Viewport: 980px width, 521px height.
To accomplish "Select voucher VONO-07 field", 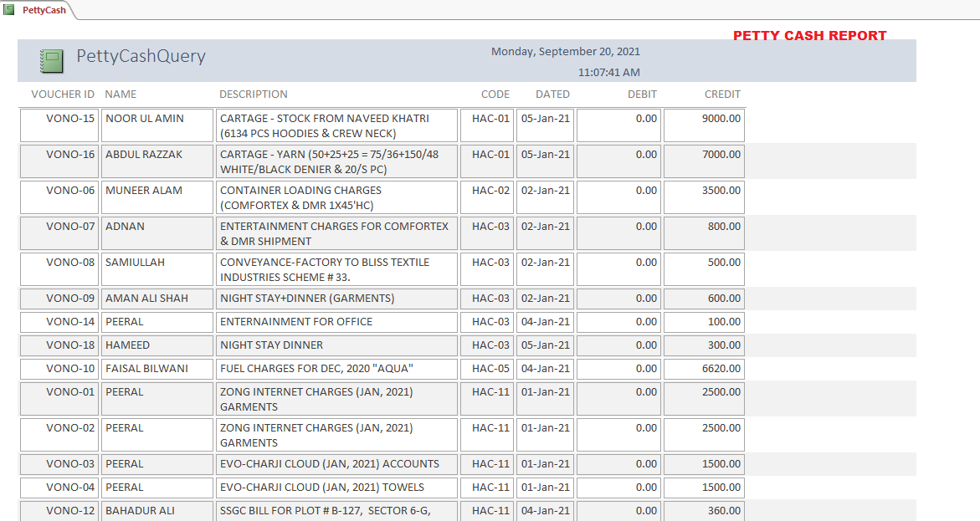I will coord(59,233).
